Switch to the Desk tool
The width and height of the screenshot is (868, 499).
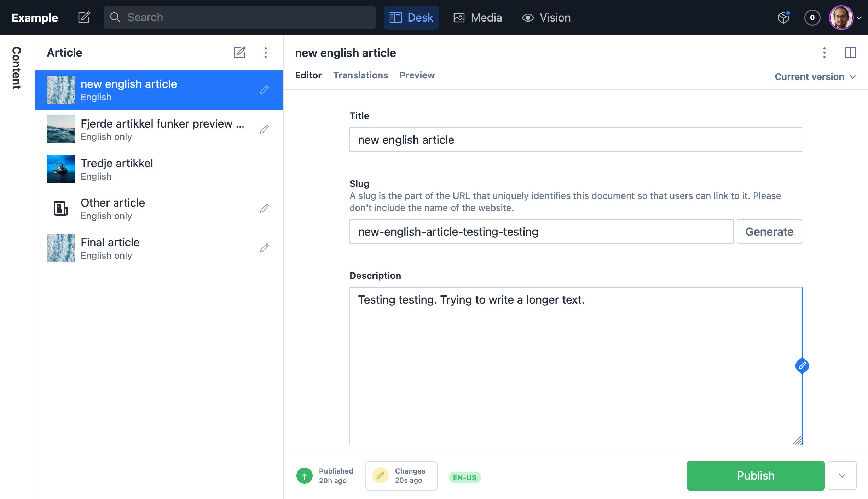pyautogui.click(x=411, y=18)
